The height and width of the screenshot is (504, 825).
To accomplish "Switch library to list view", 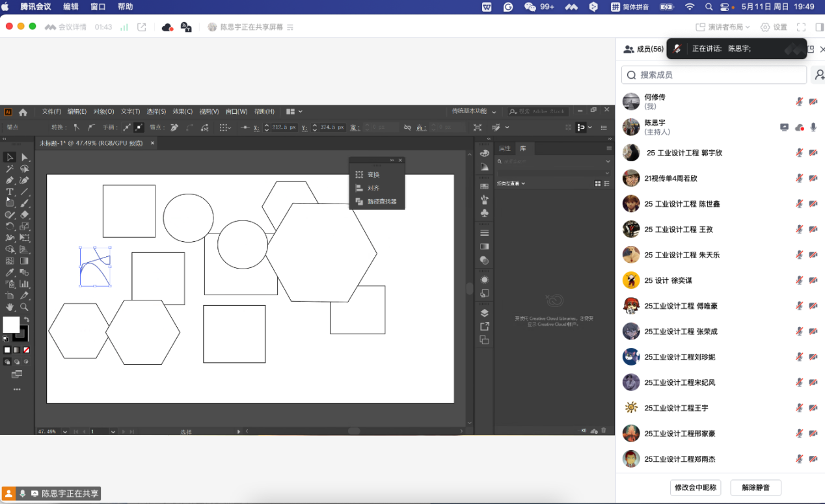I will coord(608,184).
